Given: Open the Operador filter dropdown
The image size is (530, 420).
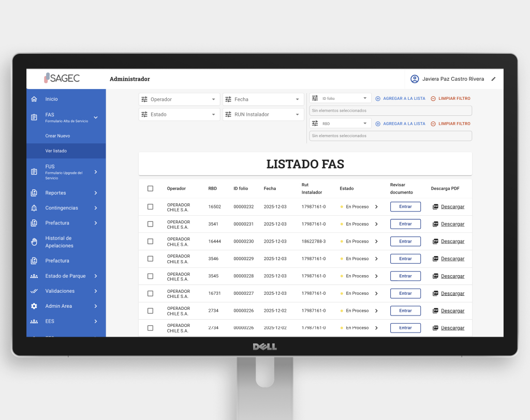Looking at the screenshot, I should 179,99.
